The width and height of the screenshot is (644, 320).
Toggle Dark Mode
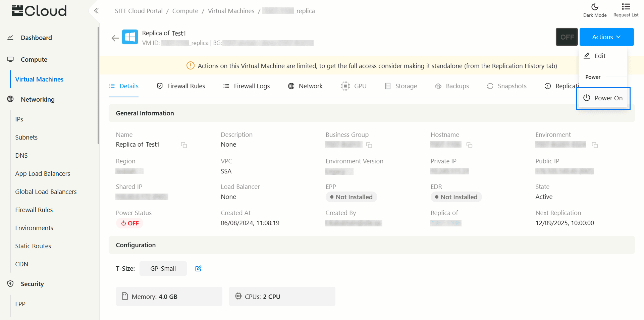[x=595, y=10]
